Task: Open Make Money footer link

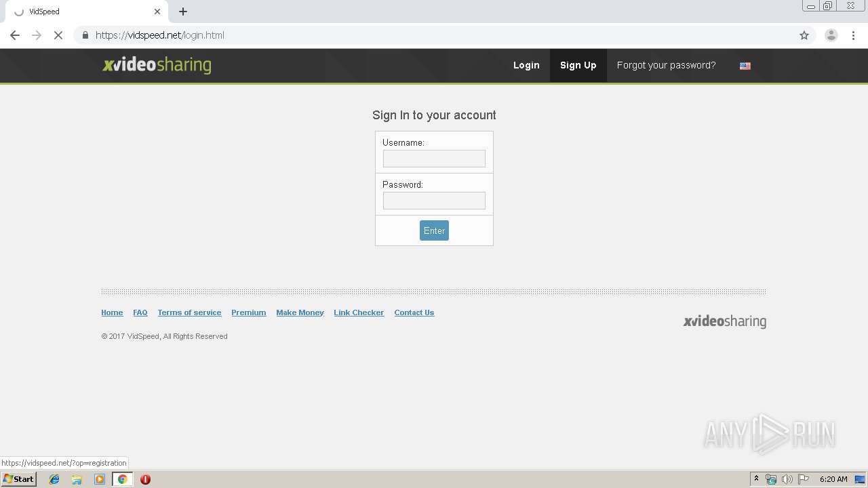Action: coord(300,312)
